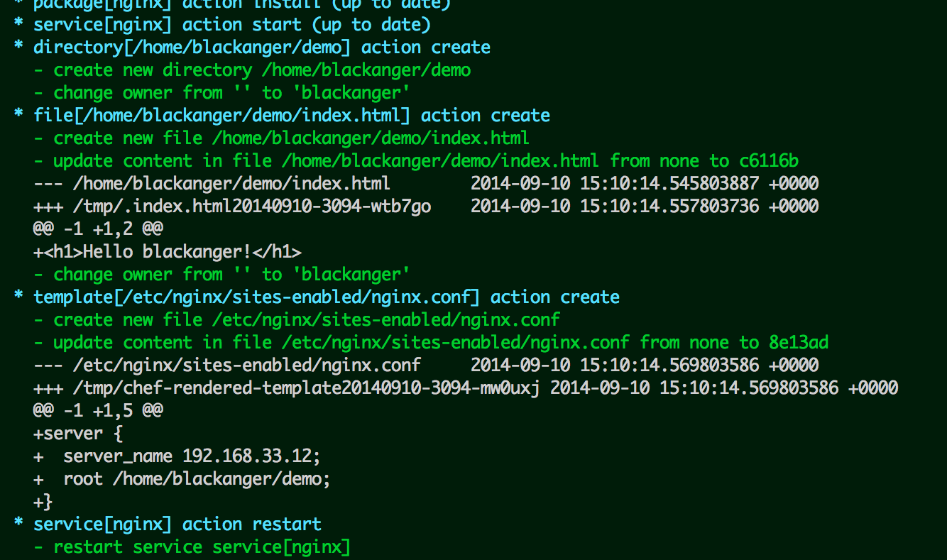Click '- create new directory /home/blackanger/demo' line
The image size is (947, 560).
point(252,70)
